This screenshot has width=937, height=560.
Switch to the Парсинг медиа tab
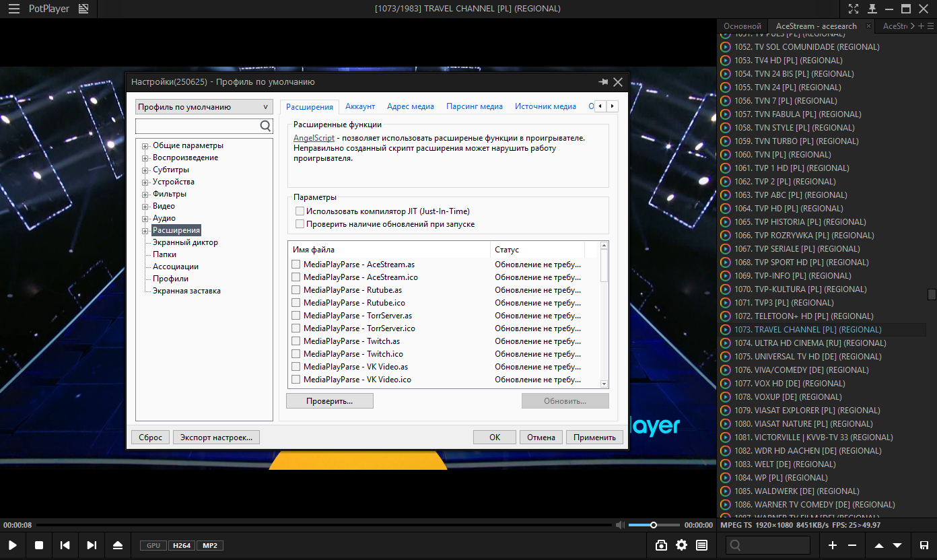coord(475,106)
